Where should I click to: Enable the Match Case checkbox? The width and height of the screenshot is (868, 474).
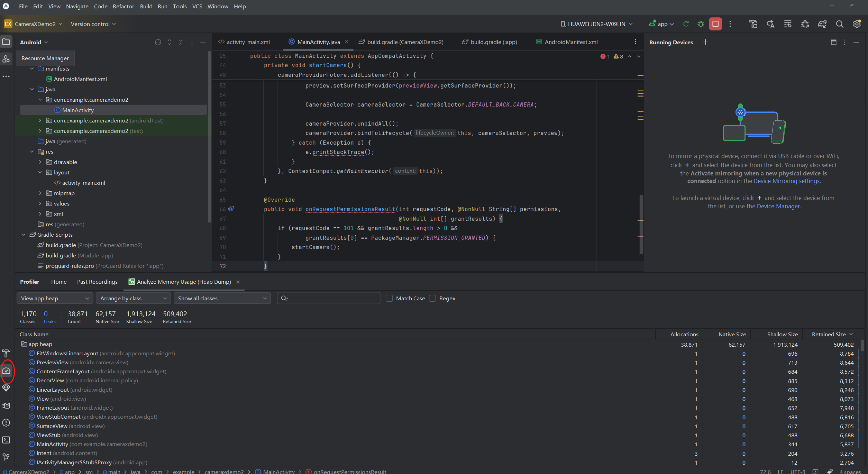click(389, 298)
